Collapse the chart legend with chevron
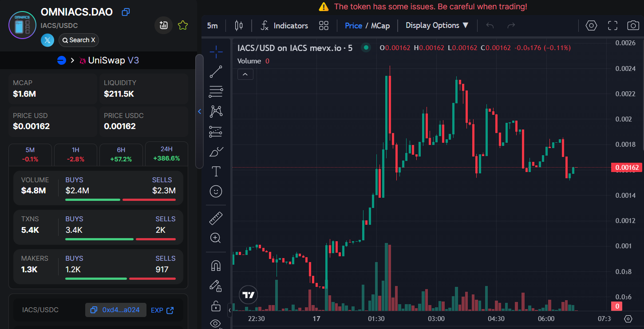Image resolution: width=644 pixels, height=329 pixels. [x=245, y=74]
